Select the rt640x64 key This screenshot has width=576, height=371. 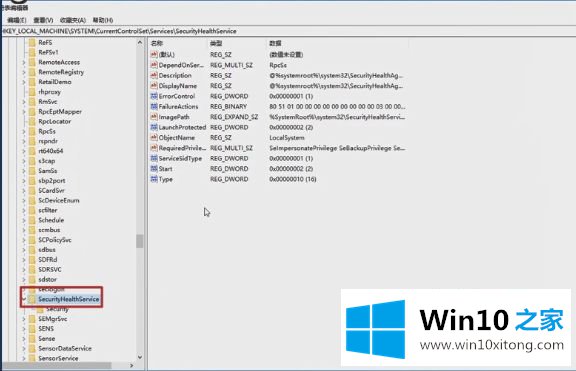51,151
